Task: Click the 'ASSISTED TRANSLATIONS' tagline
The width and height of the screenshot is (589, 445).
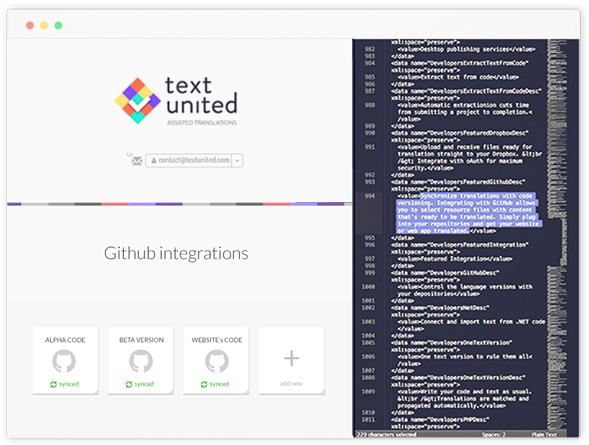Action: coord(202,123)
